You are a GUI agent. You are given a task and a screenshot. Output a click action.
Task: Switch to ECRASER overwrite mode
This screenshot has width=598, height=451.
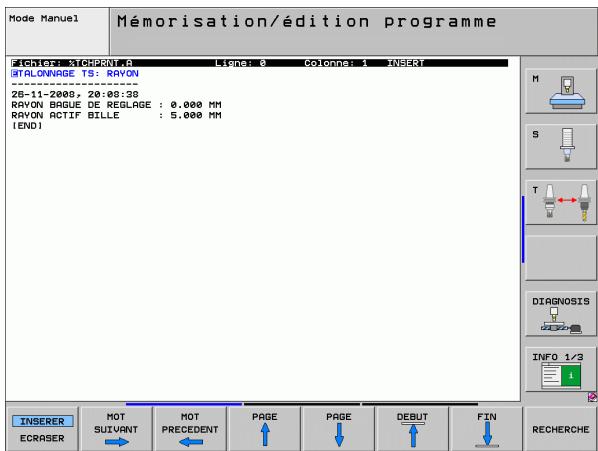(x=42, y=438)
